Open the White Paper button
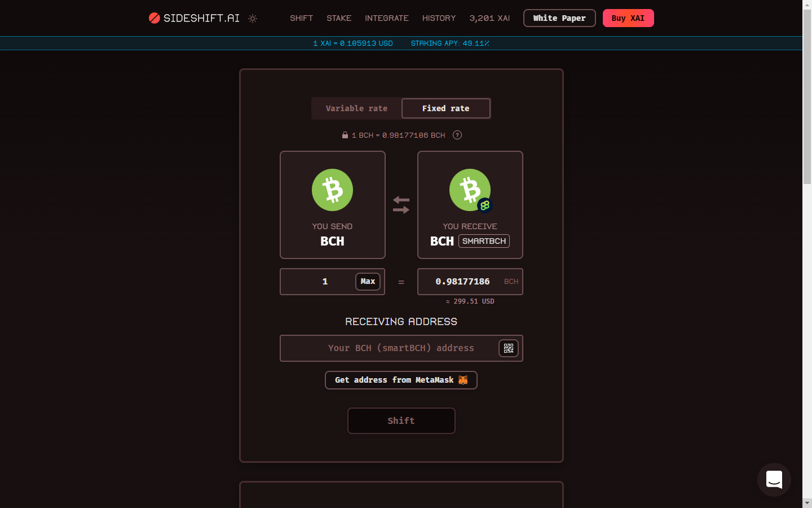Viewport: 812px width, 508px height. [x=559, y=18]
